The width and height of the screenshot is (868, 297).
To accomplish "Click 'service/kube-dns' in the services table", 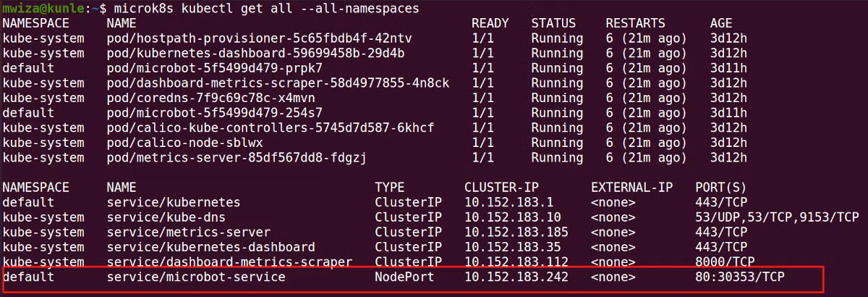I will pos(166,217).
